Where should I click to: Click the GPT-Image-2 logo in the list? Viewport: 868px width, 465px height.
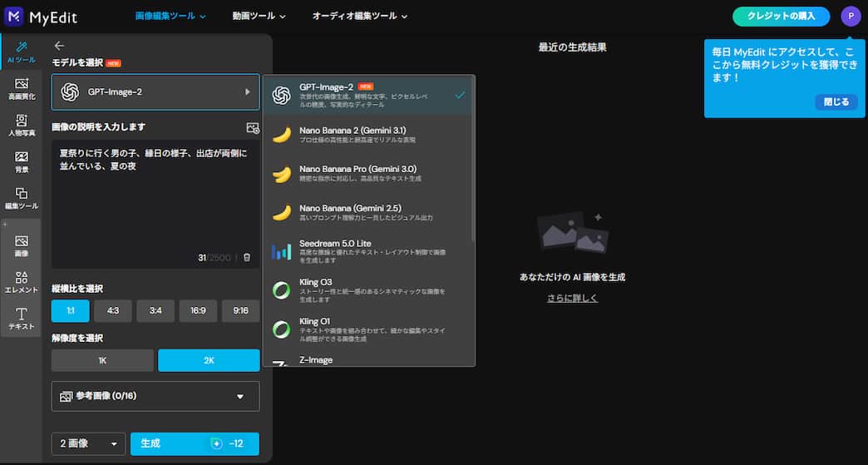coord(282,95)
